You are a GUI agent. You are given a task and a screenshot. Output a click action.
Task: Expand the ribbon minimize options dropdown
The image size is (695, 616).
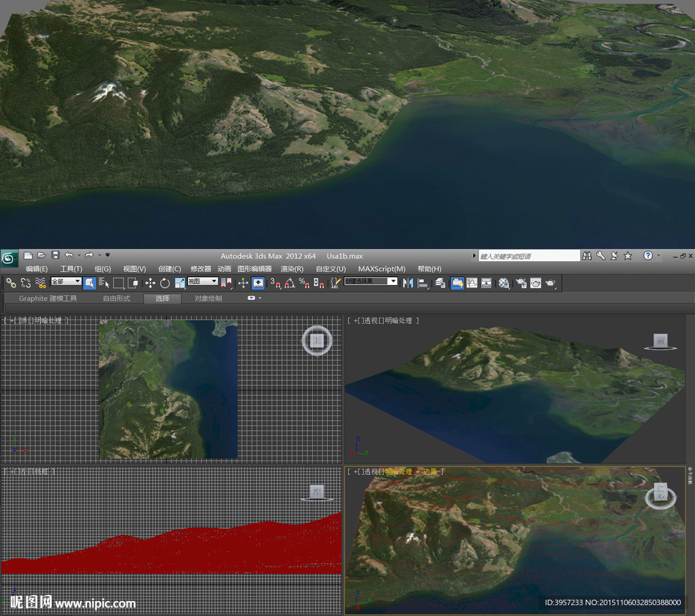(260, 298)
